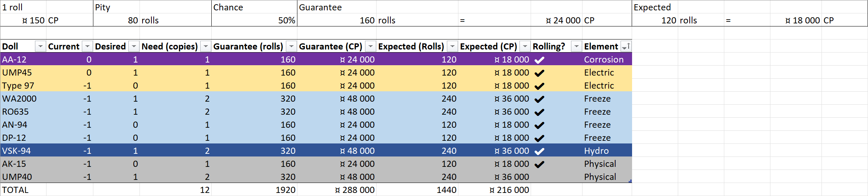This screenshot has height=196, width=868.
Task: Select the Type 97 Desired value 0 cell
Action: tap(116, 86)
